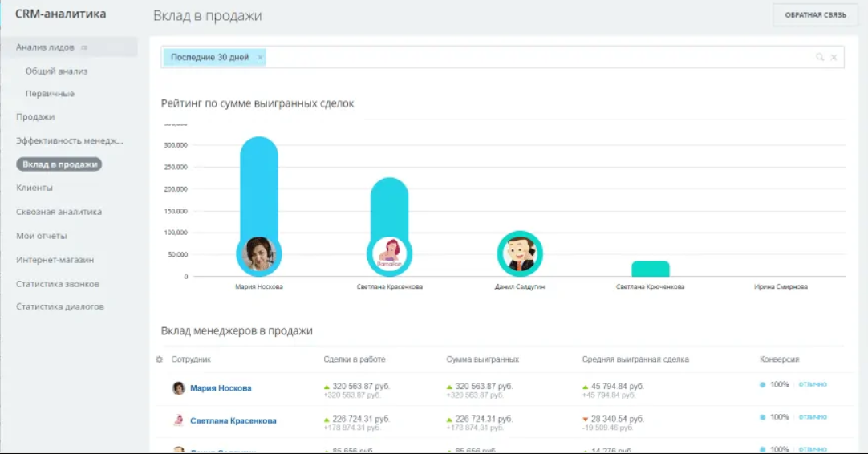The image size is (868, 454).
Task: Click the Светлана Крюченкова teal bar
Action: (650, 269)
